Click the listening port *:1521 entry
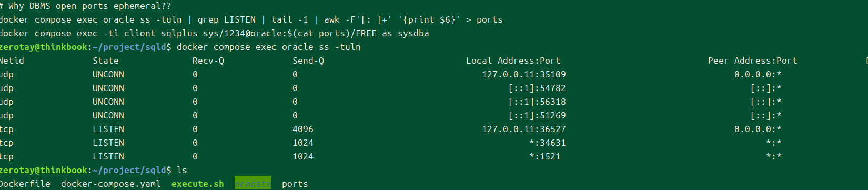The image size is (868, 190). [545, 156]
